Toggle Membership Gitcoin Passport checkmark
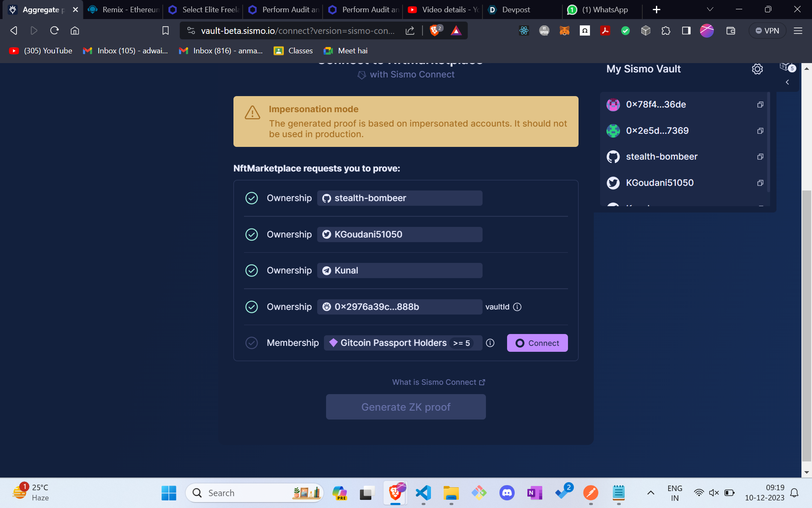This screenshot has height=508, width=812. pyautogui.click(x=252, y=343)
